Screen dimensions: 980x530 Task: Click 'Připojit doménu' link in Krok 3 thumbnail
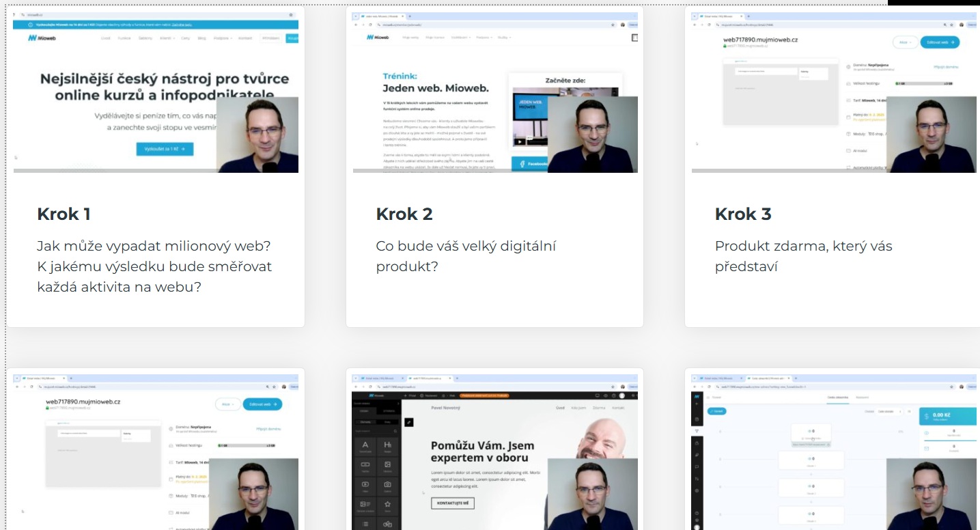coord(946,67)
